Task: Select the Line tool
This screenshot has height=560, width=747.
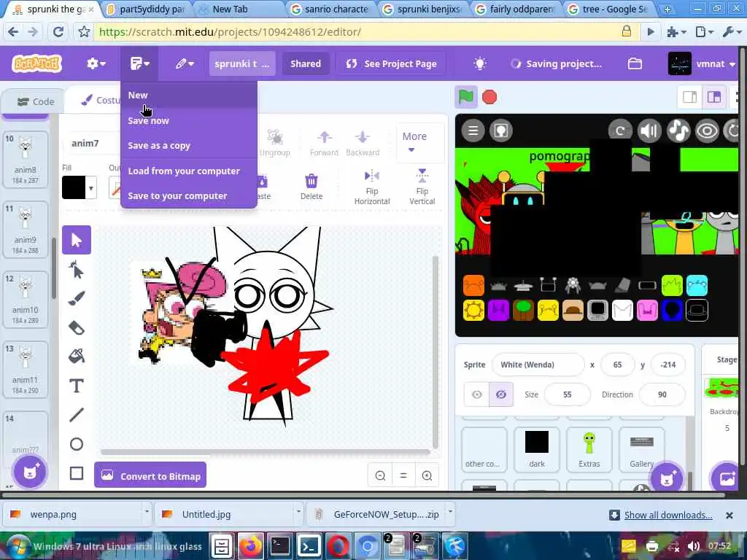Action: coord(76,415)
